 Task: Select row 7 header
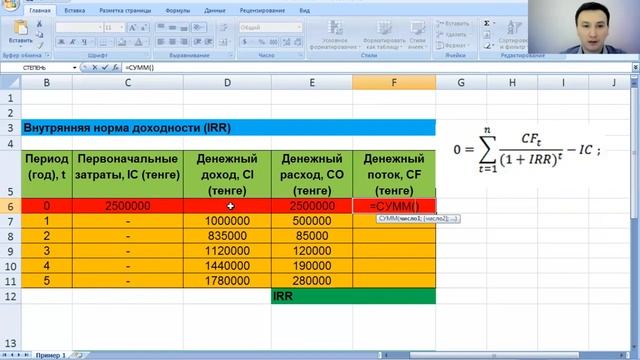[x=10, y=222]
